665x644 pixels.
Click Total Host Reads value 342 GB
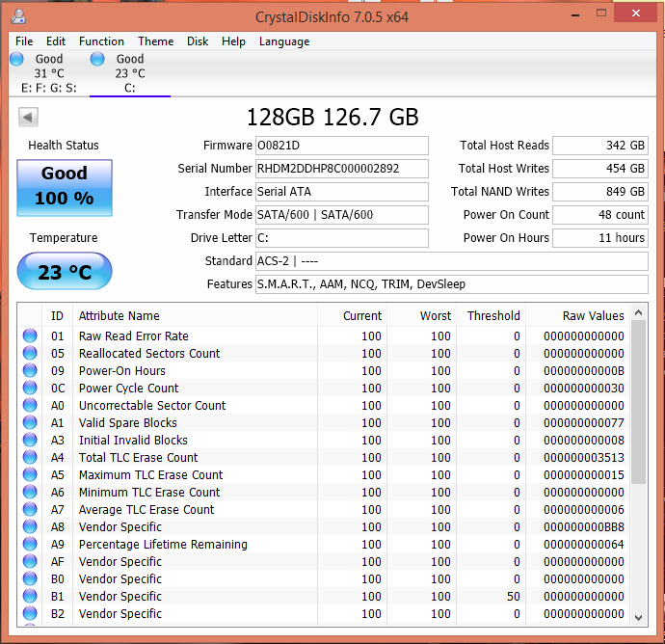coord(600,146)
